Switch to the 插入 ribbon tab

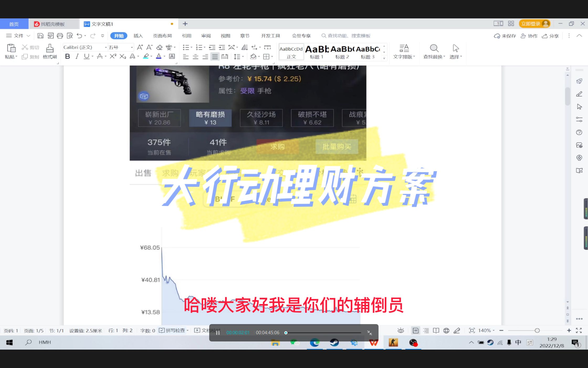[138, 36]
